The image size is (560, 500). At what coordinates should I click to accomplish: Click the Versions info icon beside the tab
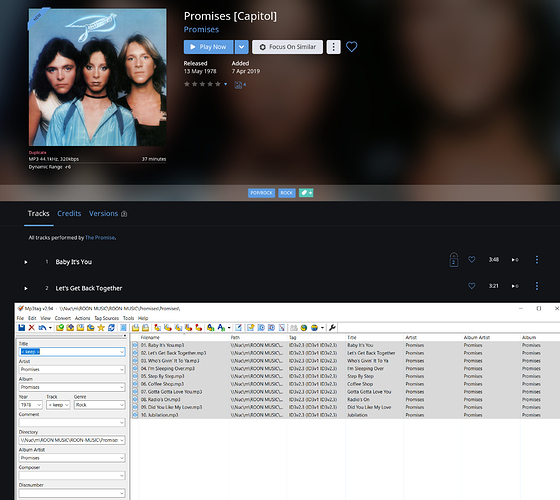[x=124, y=214]
